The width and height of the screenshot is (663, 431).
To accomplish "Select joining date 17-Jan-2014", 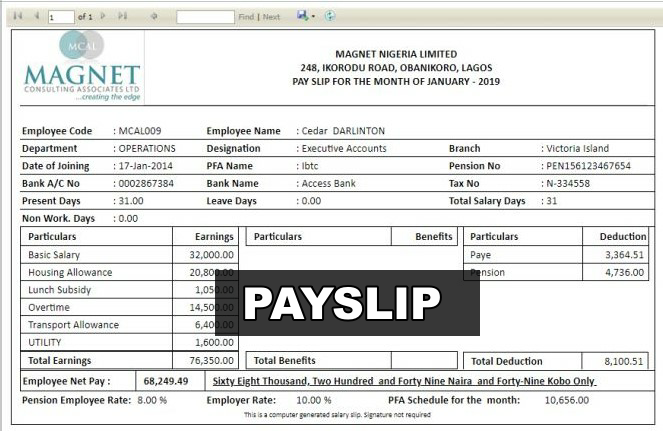I will (x=145, y=166).
